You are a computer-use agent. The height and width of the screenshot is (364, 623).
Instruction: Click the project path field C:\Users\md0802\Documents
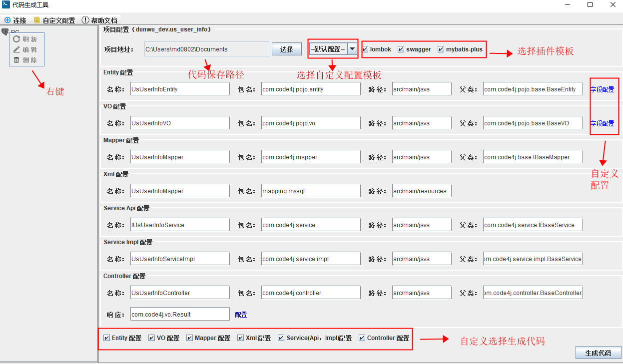(x=207, y=49)
